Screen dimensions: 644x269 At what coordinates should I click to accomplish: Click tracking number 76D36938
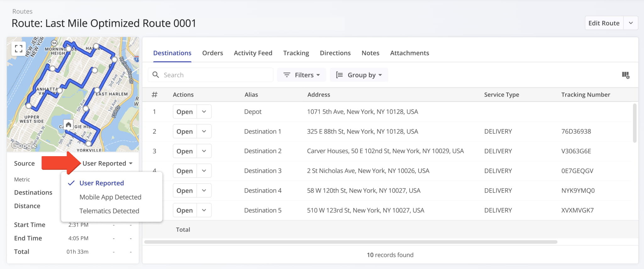(576, 131)
